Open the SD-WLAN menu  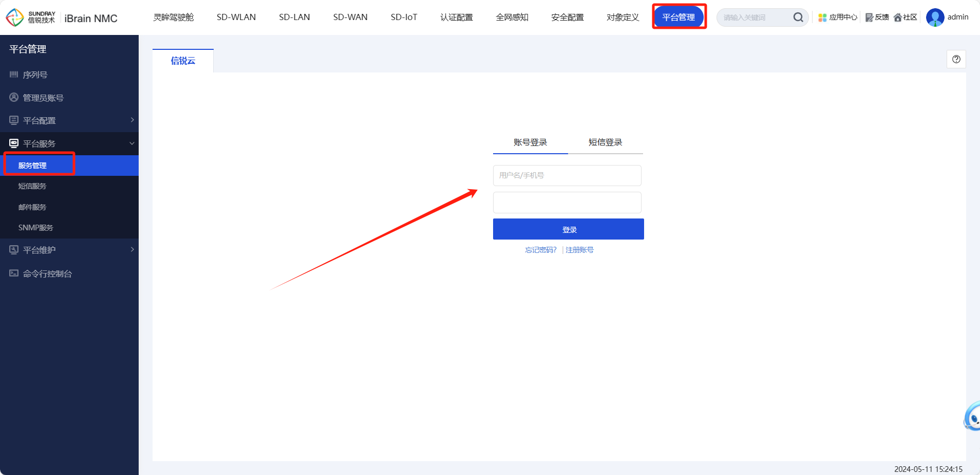(236, 17)
